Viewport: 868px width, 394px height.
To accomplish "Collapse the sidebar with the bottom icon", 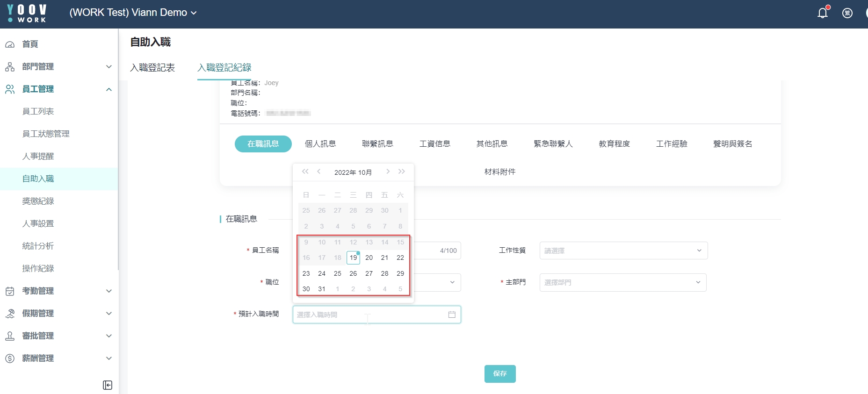I will point(108,385).
